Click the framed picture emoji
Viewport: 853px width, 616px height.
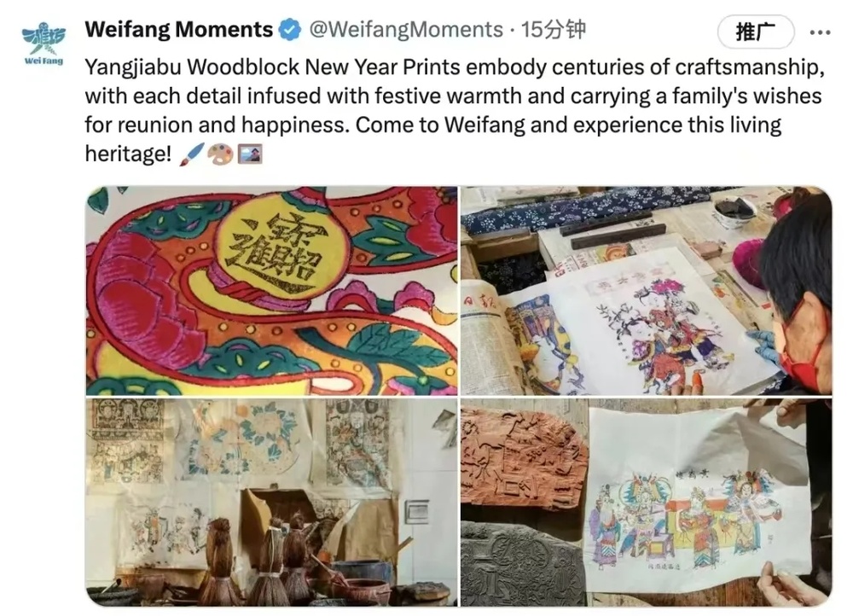[250, 154]
